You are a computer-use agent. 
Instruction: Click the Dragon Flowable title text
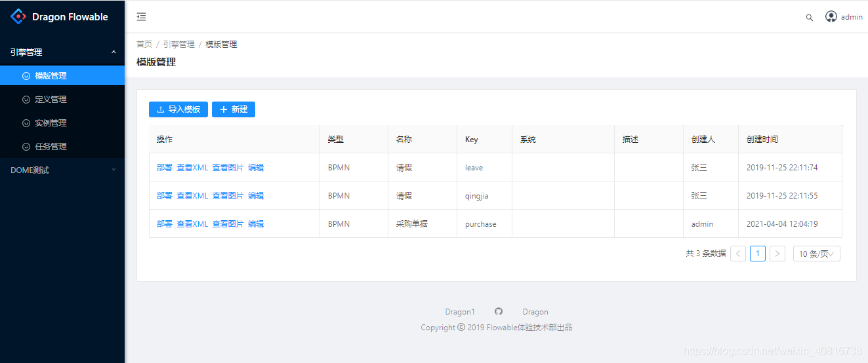click(70, 17)
